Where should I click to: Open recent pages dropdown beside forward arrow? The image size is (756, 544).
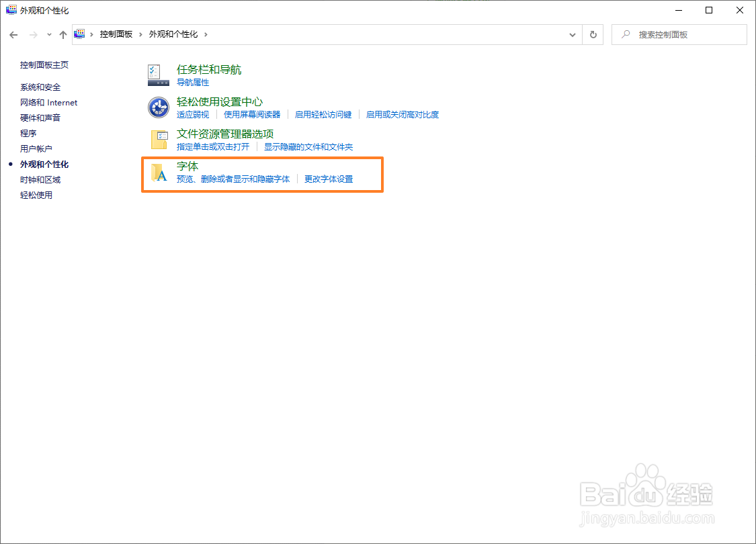click(x=48, y=34)
